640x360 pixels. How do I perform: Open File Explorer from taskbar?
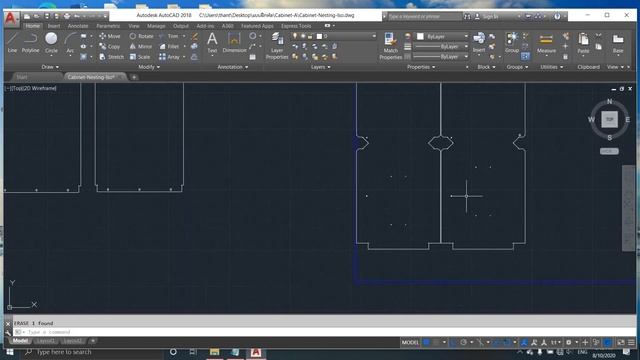pos(214,352)
